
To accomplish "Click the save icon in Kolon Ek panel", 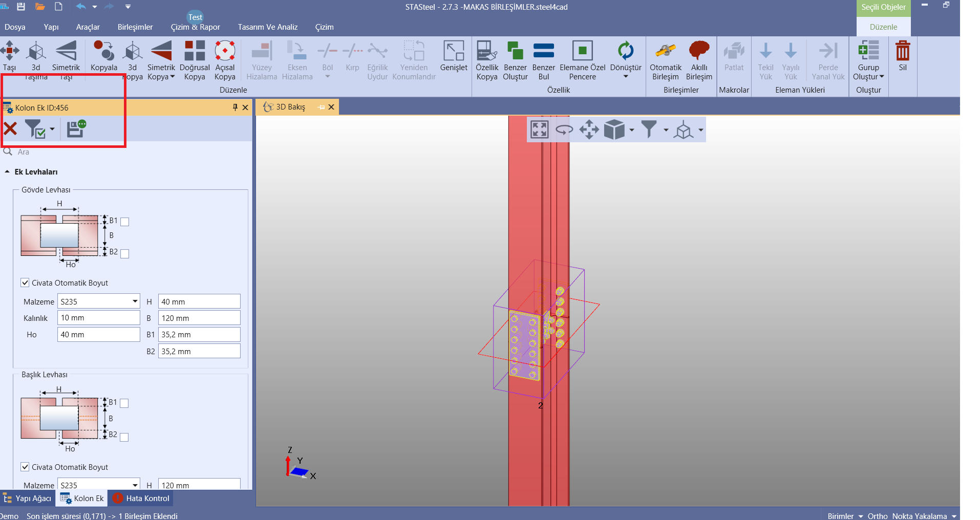I will tap(76, 128).
